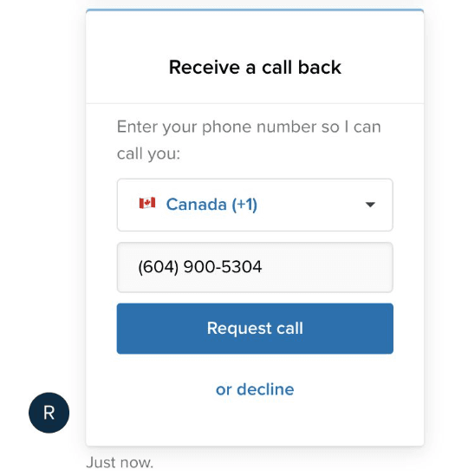455x476 pixels.
Task: Submit the phone number for a call
Action: click(255, 328)
